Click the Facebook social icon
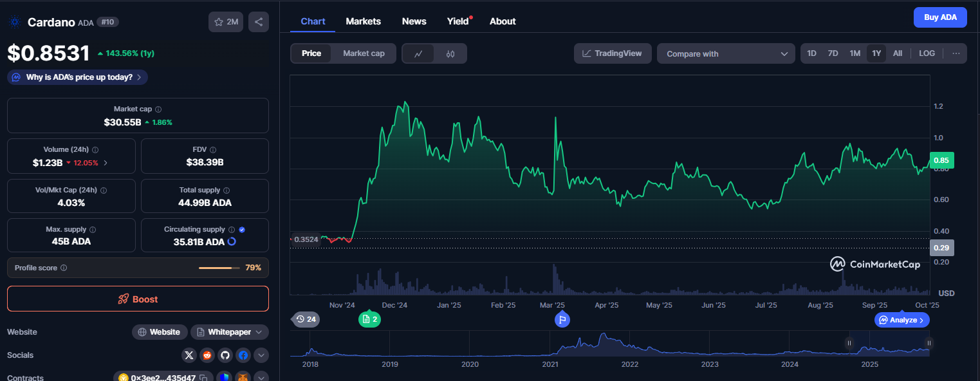Image resolution: width=980 pixels, height=381 pixels. [243, 355]
